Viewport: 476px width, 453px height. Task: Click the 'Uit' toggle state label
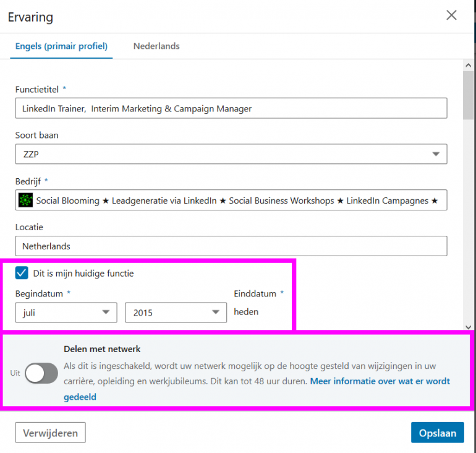point(15,373)
